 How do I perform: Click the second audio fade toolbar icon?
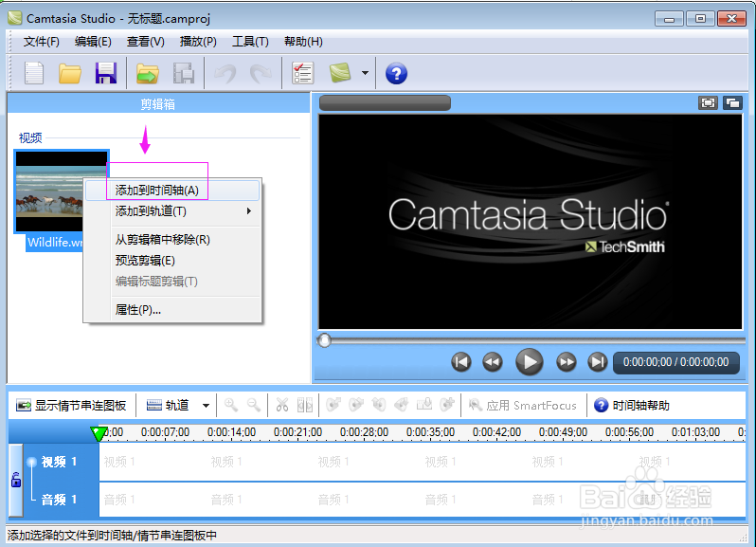pyautogui.click(x=356, y=405)
